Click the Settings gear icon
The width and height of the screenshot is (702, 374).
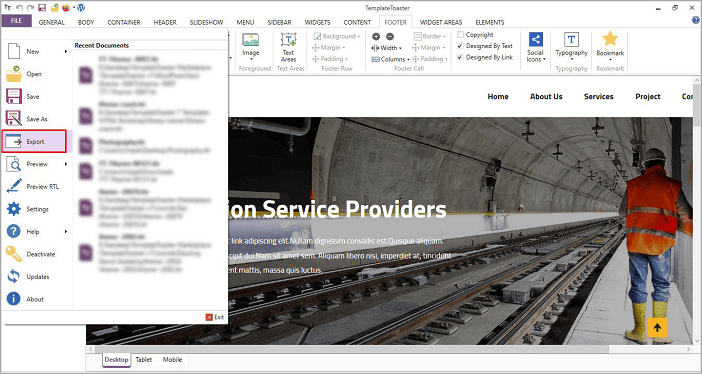13,209
